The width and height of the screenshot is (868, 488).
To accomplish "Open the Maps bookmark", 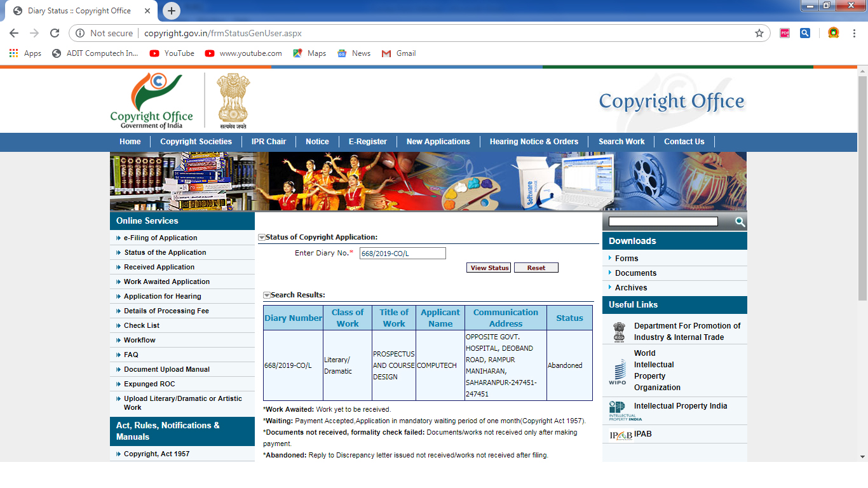I will pos(309,53).
